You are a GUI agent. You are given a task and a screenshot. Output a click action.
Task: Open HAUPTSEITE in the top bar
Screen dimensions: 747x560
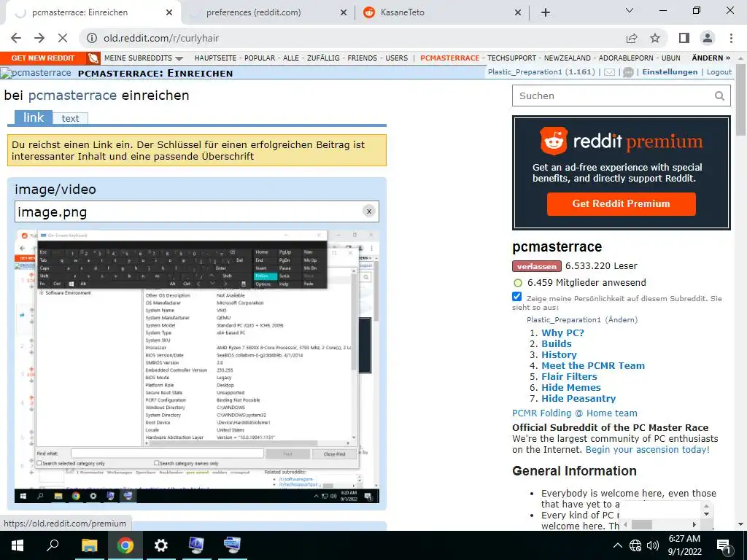click(x=215, y=58)
